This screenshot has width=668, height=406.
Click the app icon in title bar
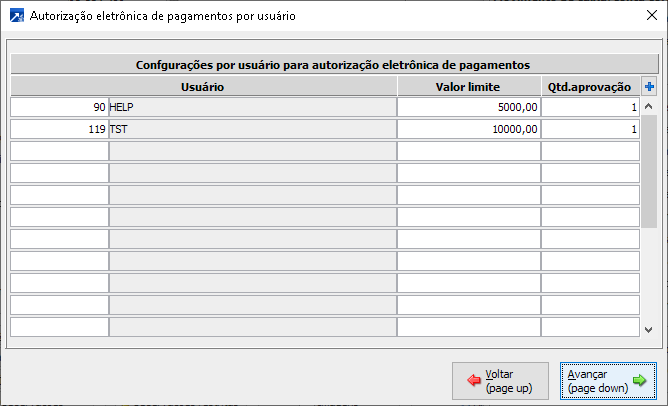(x=17, y=17)
